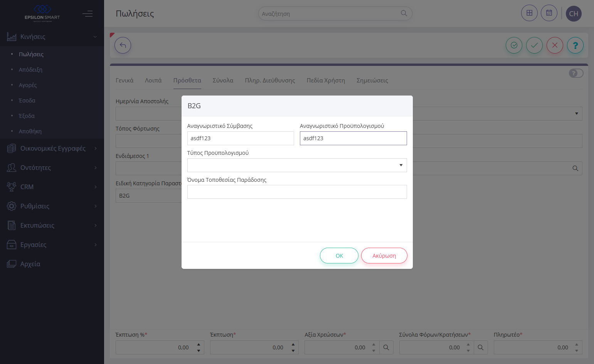The height and width of the screenshot is (364, 594).
Task: Click the Έκπτωση % stepper arrows
Action: click(199, 347)
